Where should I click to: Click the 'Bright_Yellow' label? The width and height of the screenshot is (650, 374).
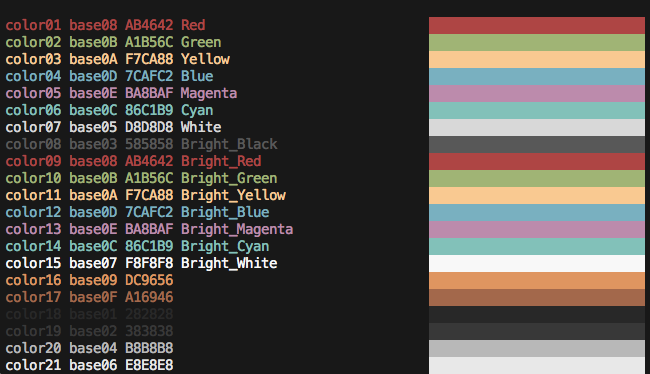click(233, 195)
